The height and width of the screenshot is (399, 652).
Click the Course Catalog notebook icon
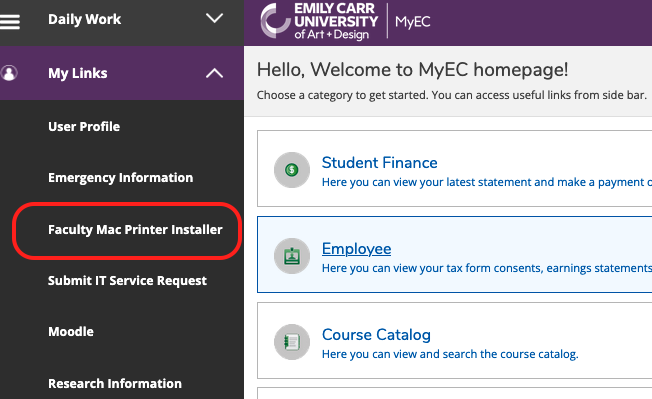(292, 342)
